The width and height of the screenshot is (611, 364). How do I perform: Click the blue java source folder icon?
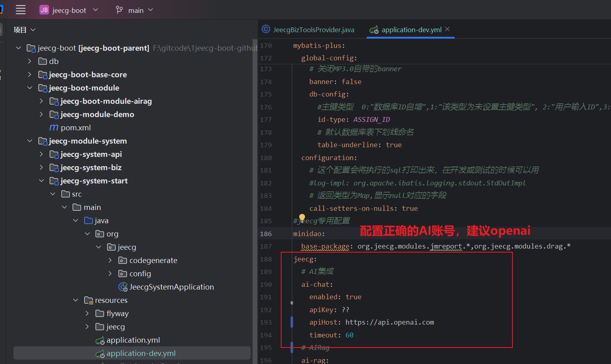point(88,220)
